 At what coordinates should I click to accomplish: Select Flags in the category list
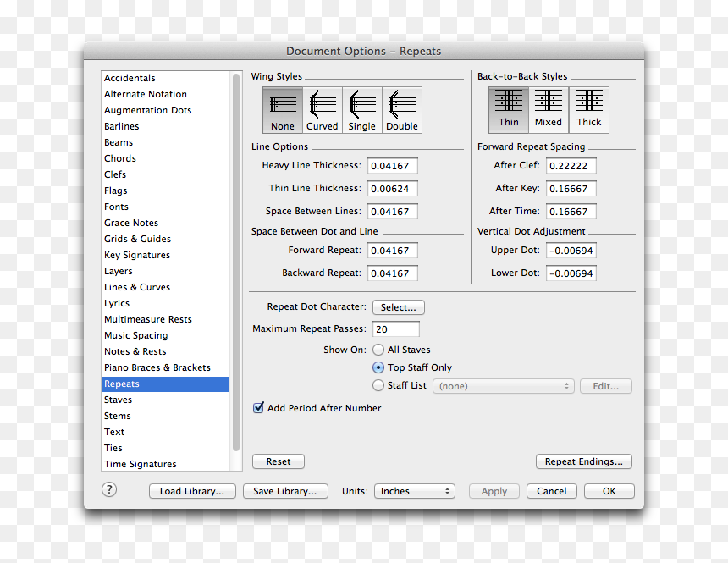click(165, 191)
